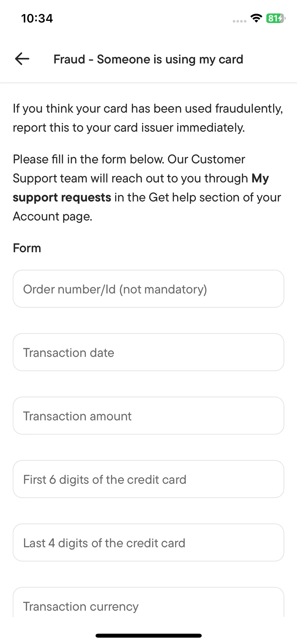Enter the Transaction amount field

coord(148,416)
